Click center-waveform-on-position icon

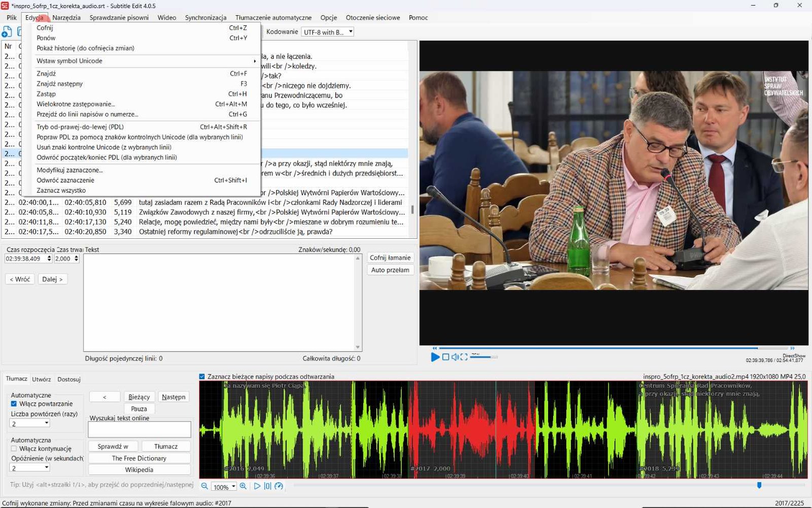(267, 486)
